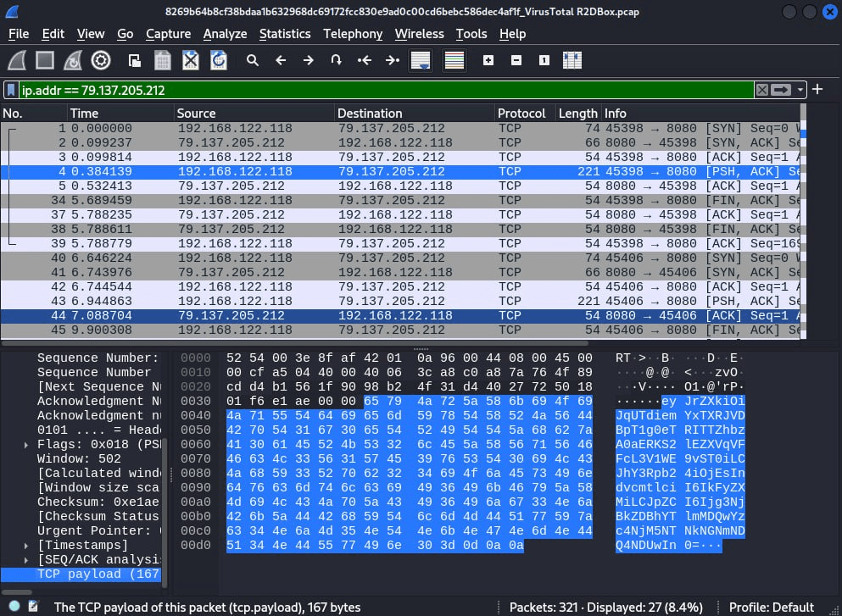Save this capture file
Image resolution: width=842 pixels, height=616 pixels.
(163, 60)
